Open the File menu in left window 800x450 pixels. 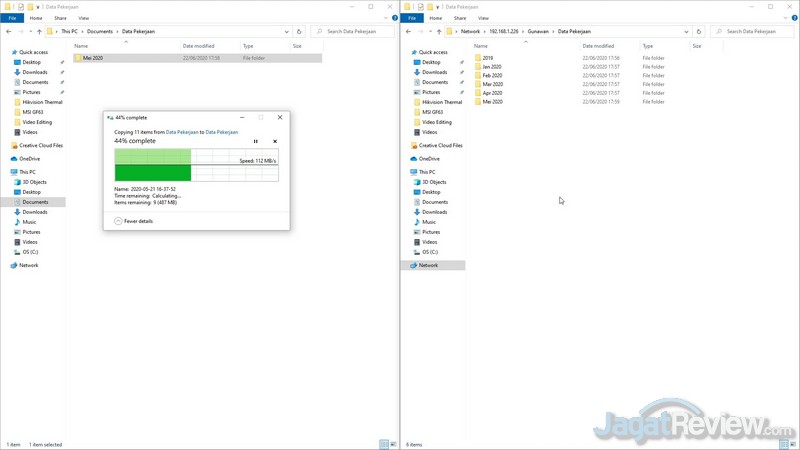[13, 18]
